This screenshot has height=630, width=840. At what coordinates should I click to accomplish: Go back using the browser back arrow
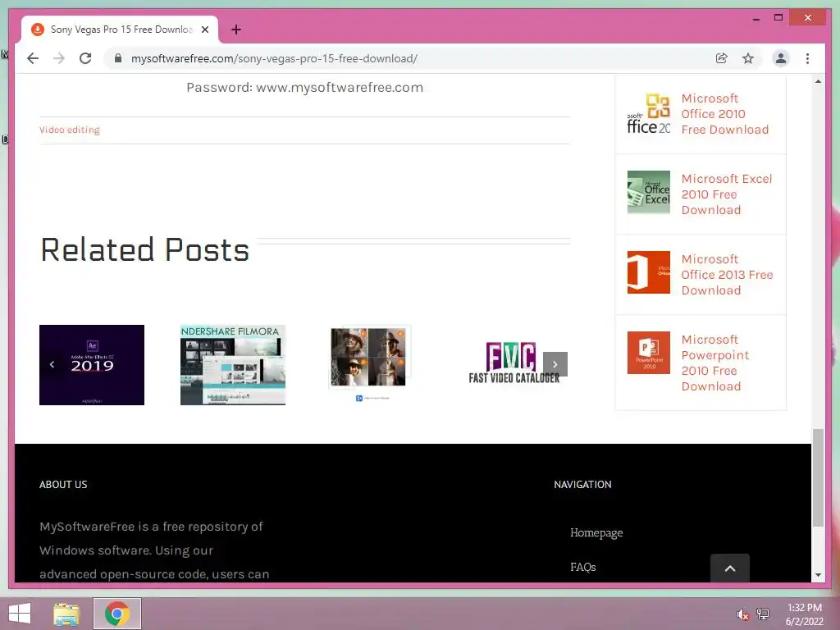tap(33, 58)
